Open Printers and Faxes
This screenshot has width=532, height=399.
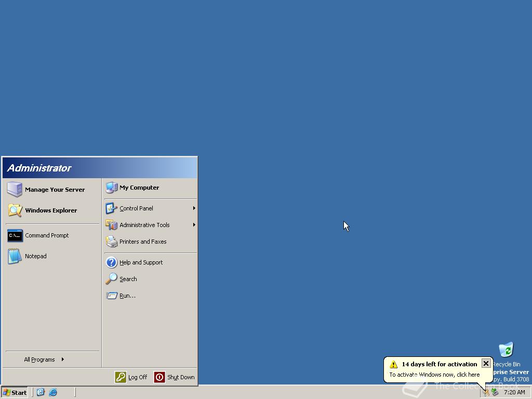[150, 242]
